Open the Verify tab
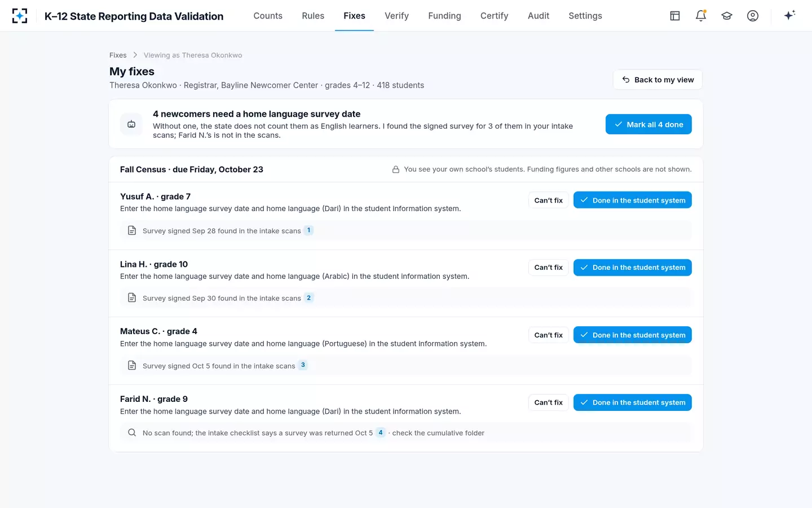Image resolution: width=812 pixels, height=508 pixels. [x=396, y=16]
